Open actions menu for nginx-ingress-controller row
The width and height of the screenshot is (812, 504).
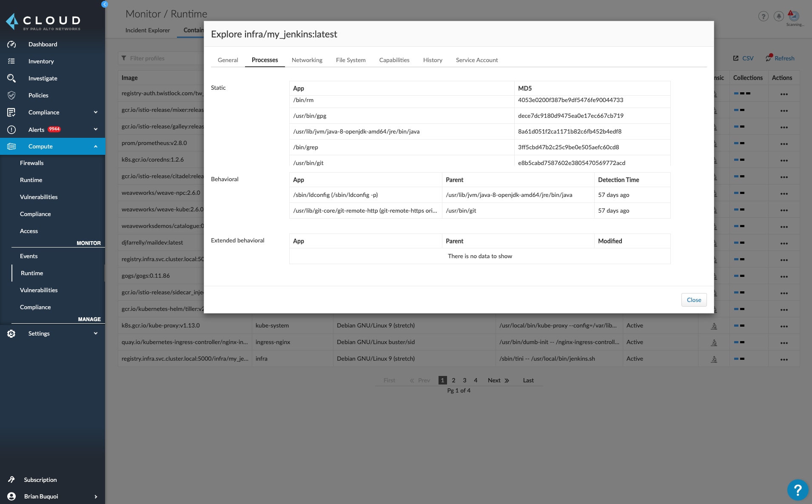[x=784, y=342]
